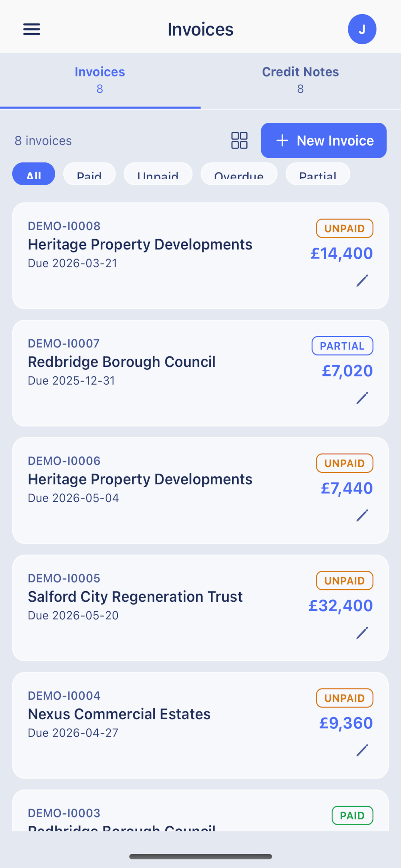
Task: Click the UNPAID badge on DEMO-I0008
Action: click(344, 228)
